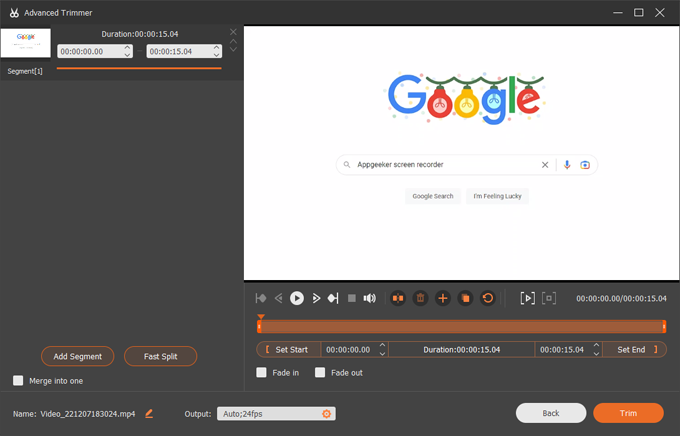Open output settings gear icon

(326, 413)
